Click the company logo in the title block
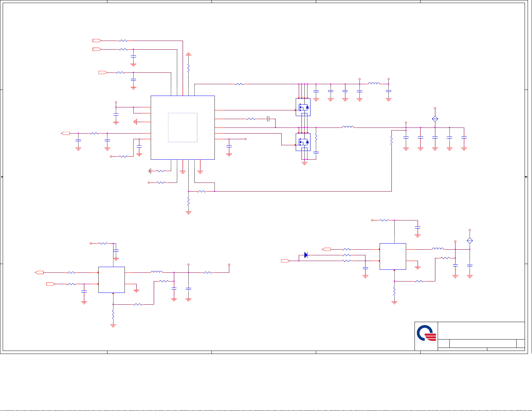532x411 pixels. coord(426,333)
